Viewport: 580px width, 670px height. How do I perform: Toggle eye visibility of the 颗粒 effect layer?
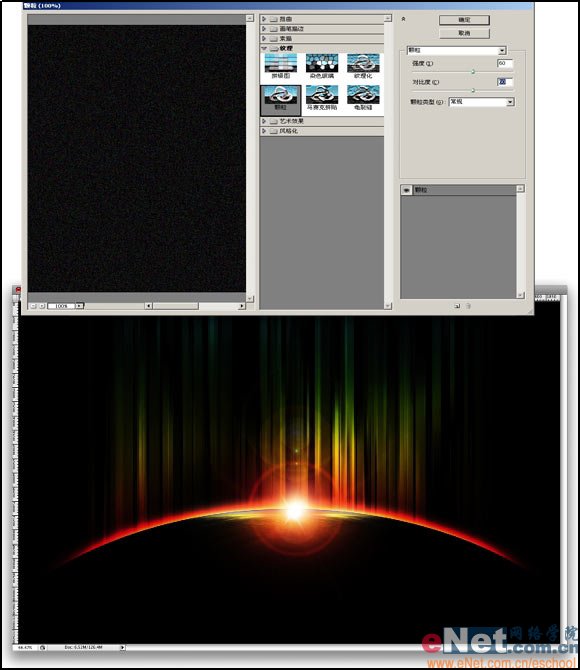406,190
